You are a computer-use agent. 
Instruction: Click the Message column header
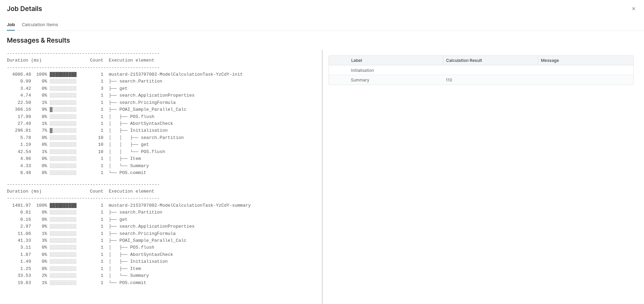tap(549, 61)
